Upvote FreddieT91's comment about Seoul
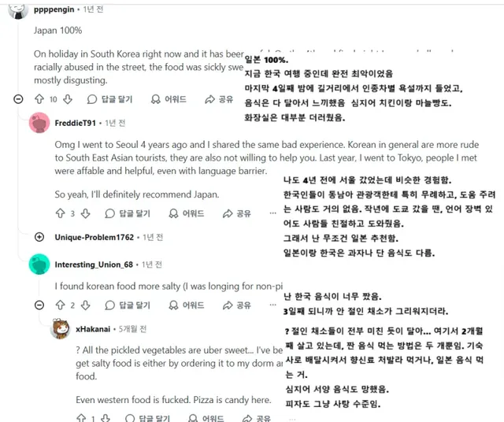The height and width of the screenshot is (422, 504). [61, 213]
